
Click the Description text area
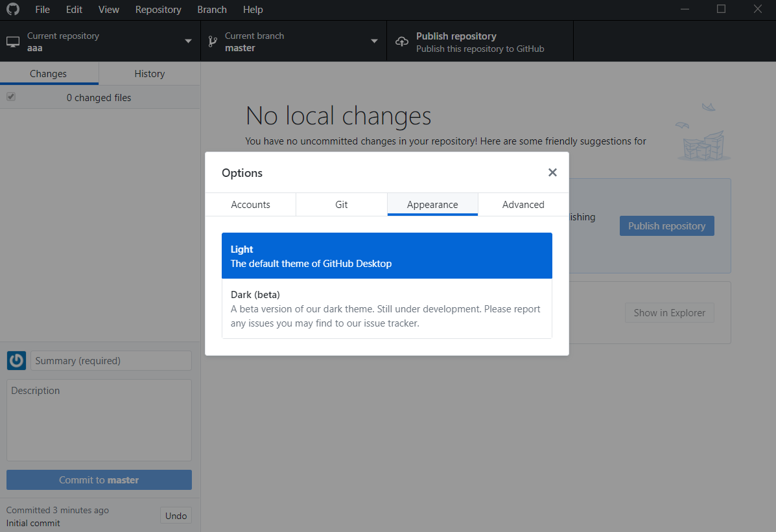pyautogui.click(x=99, y=420)
